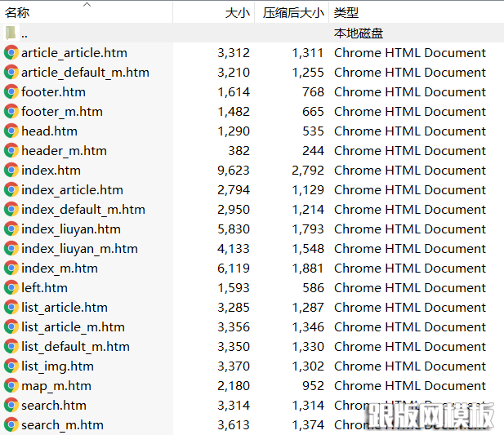
Task: Click the Chrome icon beside article_article.htm
Action: pos(11,52)
